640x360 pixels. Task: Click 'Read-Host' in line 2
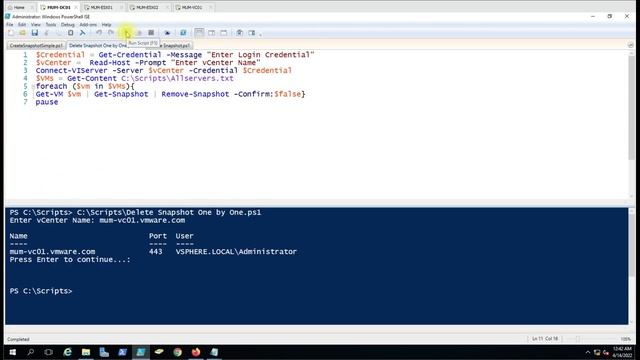(109, 63)
